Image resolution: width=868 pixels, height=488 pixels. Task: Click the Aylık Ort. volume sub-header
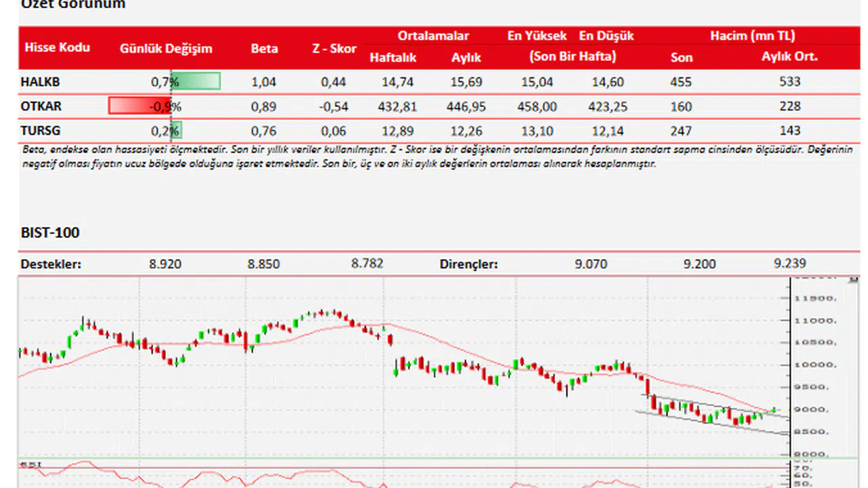789,57
